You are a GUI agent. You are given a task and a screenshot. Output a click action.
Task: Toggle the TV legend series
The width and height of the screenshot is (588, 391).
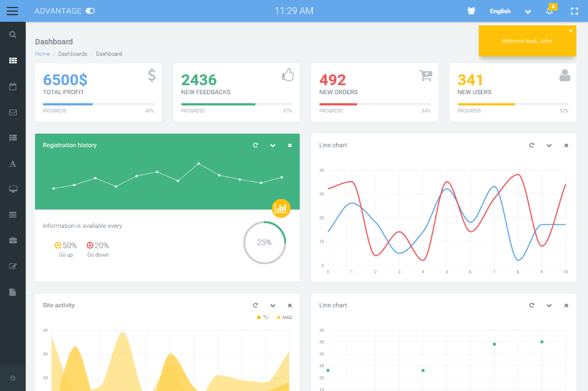(x=263, y=318)
